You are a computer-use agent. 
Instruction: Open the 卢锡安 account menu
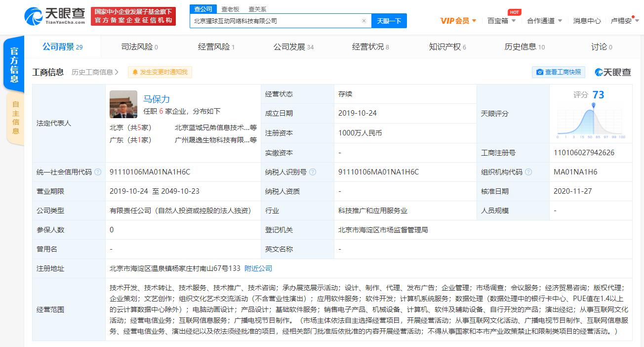point(625,21)
